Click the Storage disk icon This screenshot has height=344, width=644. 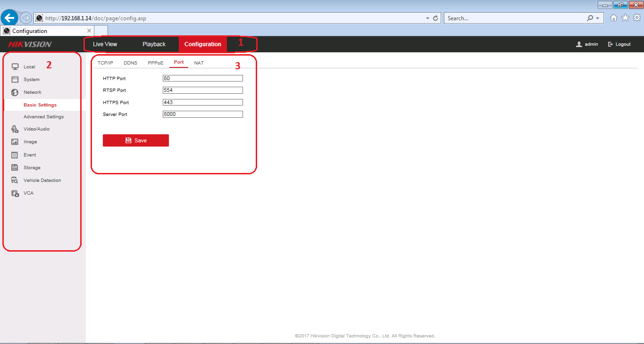pyautogui.click(x=15, y=168)
